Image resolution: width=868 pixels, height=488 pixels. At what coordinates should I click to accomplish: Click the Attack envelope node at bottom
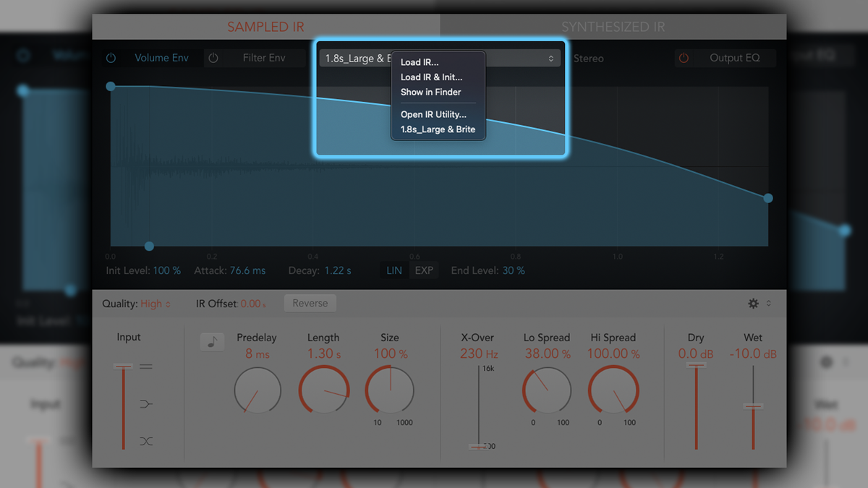[149, 246]
